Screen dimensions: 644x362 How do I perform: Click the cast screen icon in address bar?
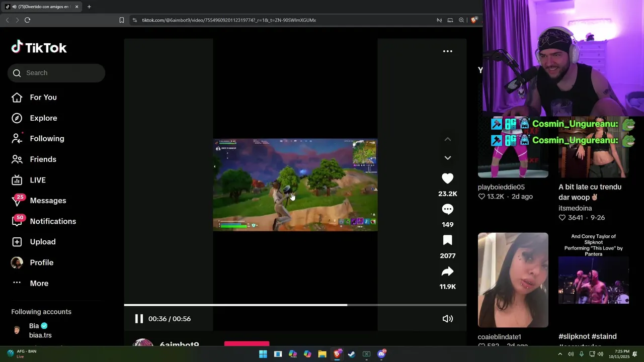pyautogui.click(x=450, y=20)
